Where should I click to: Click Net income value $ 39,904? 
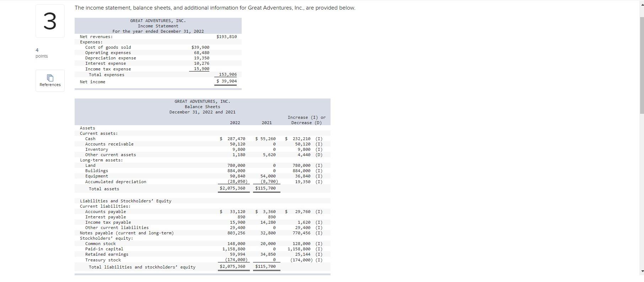(x=226, y=81)
